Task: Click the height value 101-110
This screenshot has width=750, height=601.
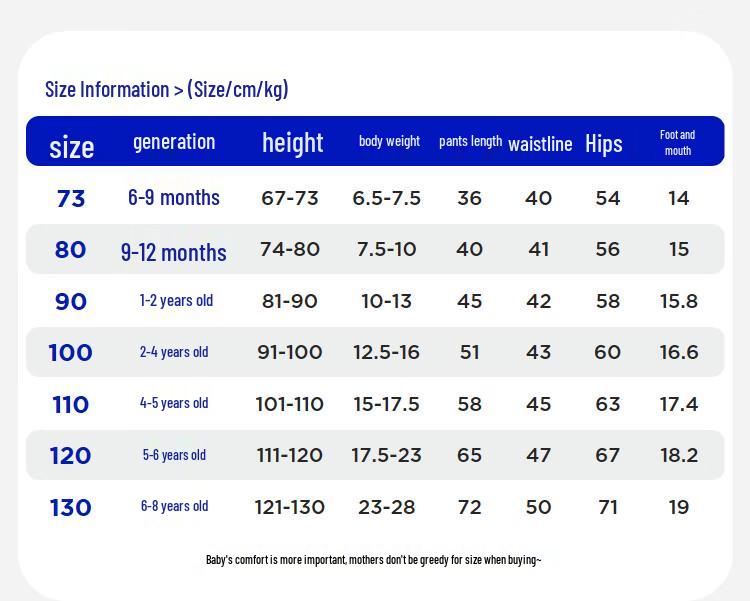Action: [289, 404]
